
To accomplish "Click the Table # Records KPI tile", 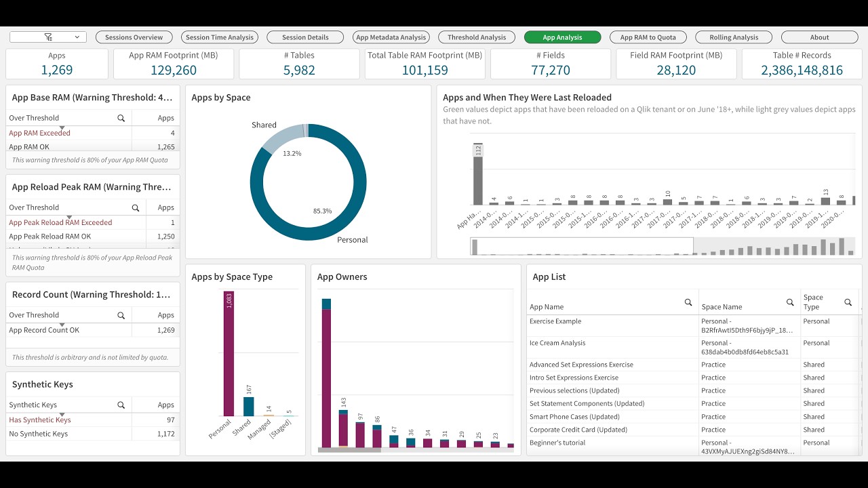I will click(802, 64).
